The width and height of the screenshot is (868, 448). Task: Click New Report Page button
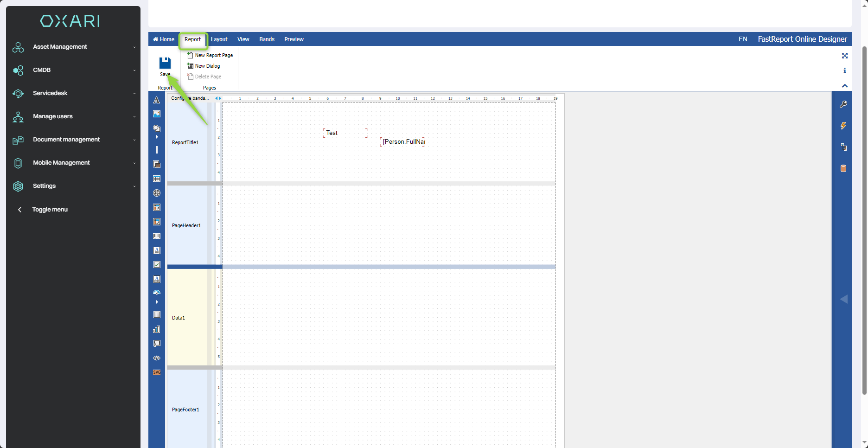tap(210, 55)
